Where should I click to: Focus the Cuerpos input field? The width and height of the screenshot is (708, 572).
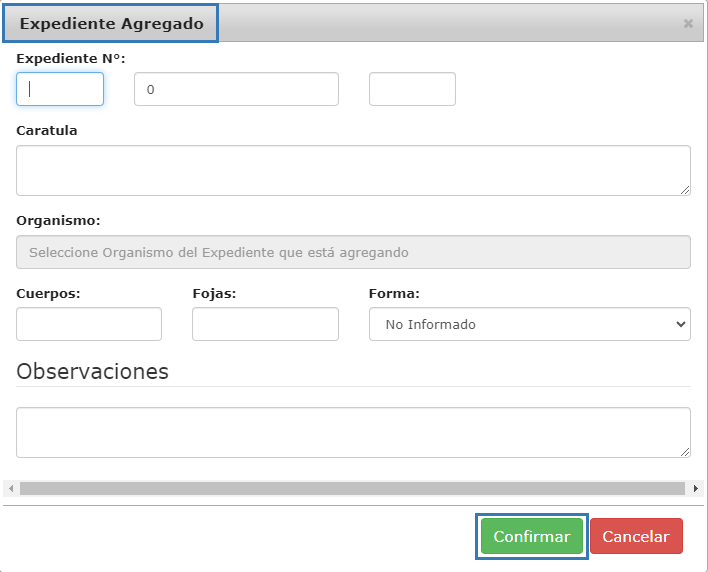(89, 324)
